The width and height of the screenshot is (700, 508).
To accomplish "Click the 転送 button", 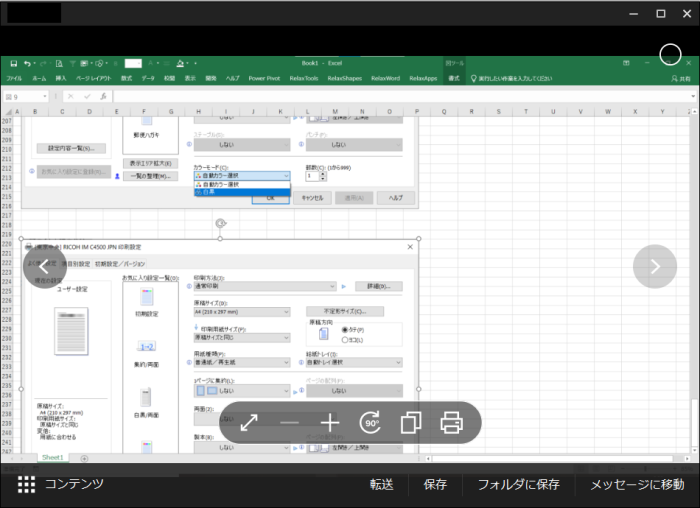I will point(382,484).
